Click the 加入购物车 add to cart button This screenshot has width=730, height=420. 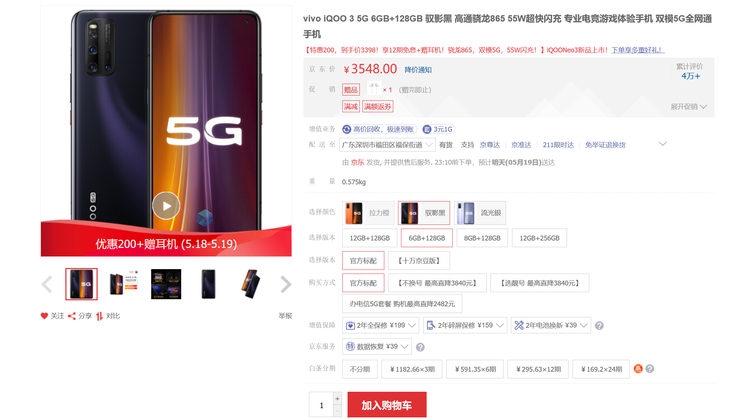(386, 405)
